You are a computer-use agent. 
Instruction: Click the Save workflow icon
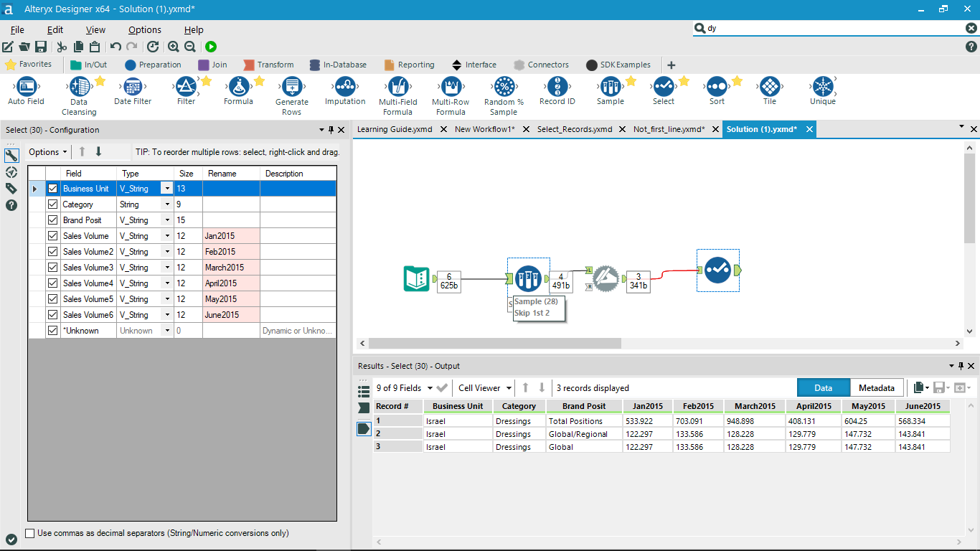[41, 47]
